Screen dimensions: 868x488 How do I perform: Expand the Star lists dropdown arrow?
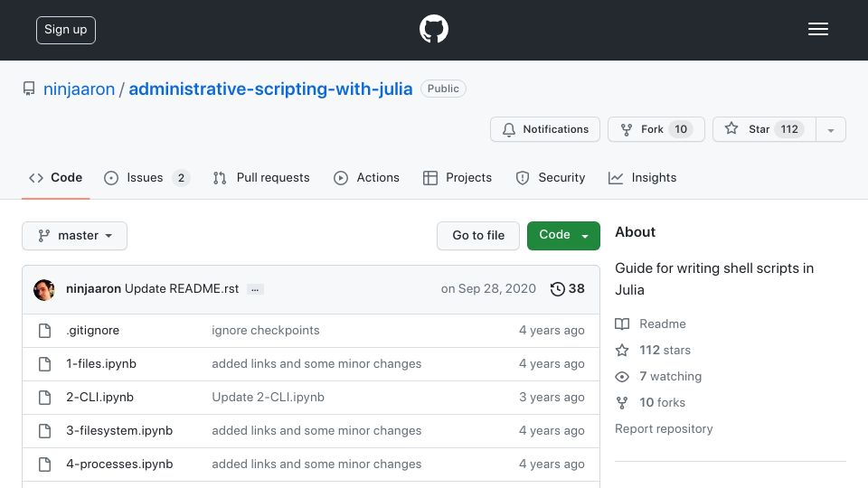point(830,130)
